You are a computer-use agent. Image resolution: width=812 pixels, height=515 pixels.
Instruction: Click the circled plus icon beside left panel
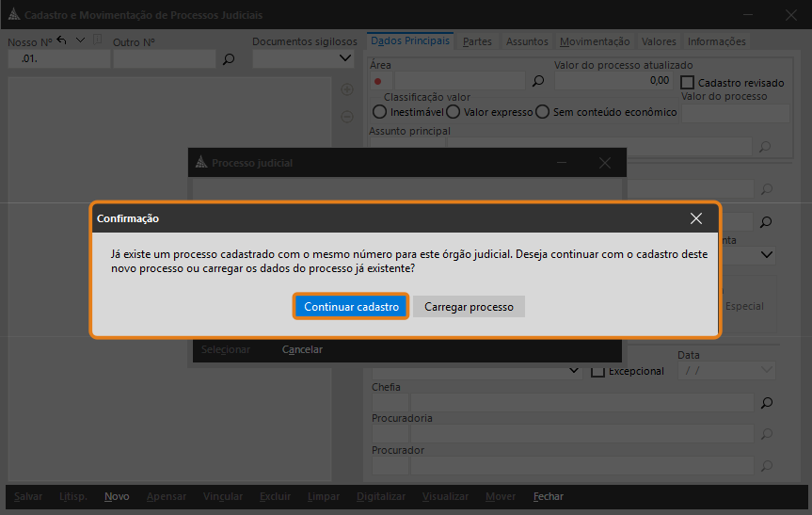click(x=347, y=89)
